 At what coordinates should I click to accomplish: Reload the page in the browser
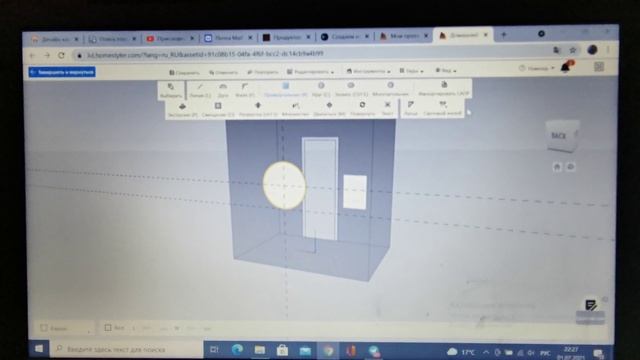pos(62,55)
